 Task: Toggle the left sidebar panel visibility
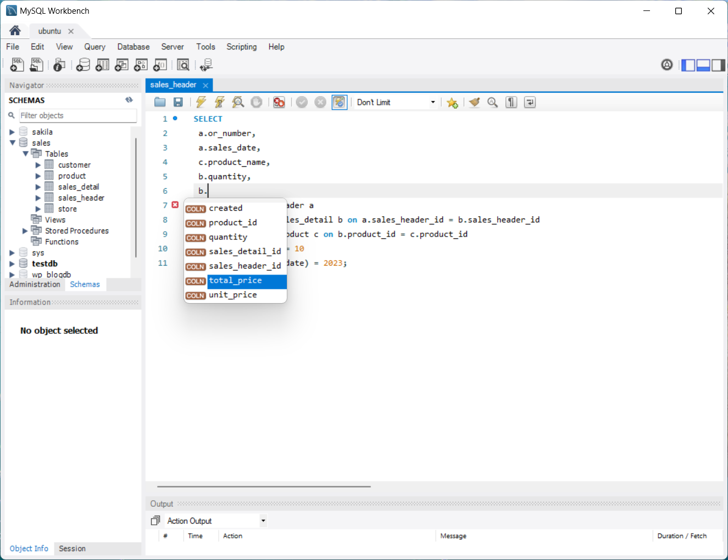(688, 65)
